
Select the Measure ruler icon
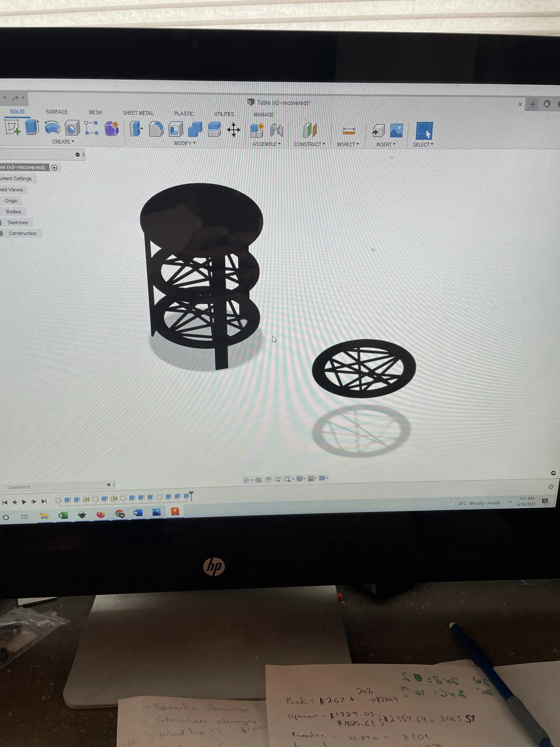pos(349,131)
